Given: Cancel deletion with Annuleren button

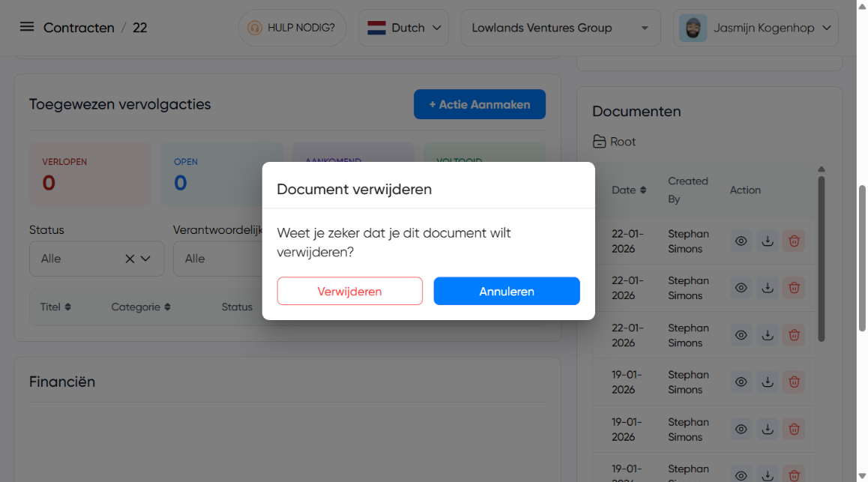Looking at the screenshot, I should 507,292.
